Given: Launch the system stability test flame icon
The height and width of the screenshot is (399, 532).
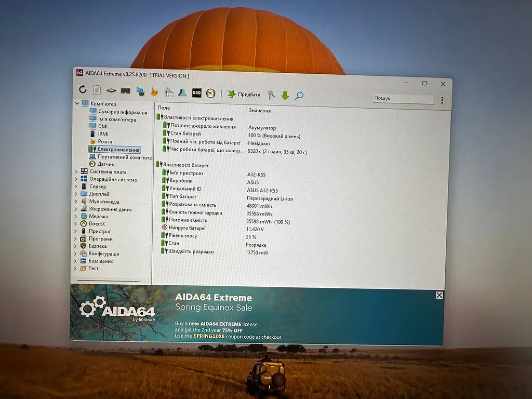Looking at the screenshot, I should click(154, 91).
